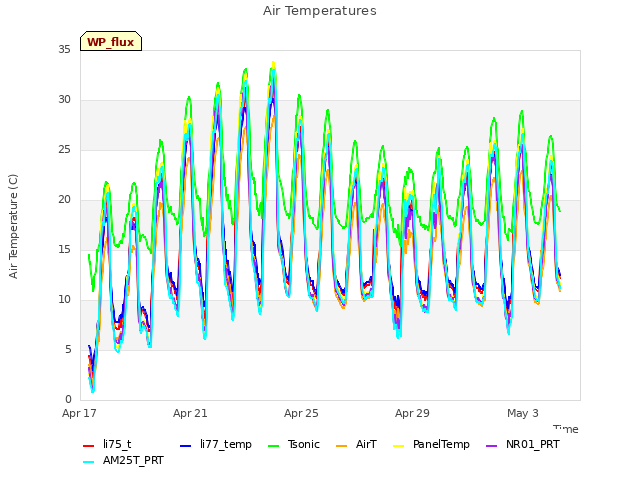Click the blue li77_temp legend swatch
The image size is (640, 480).
tap(185, 445)
